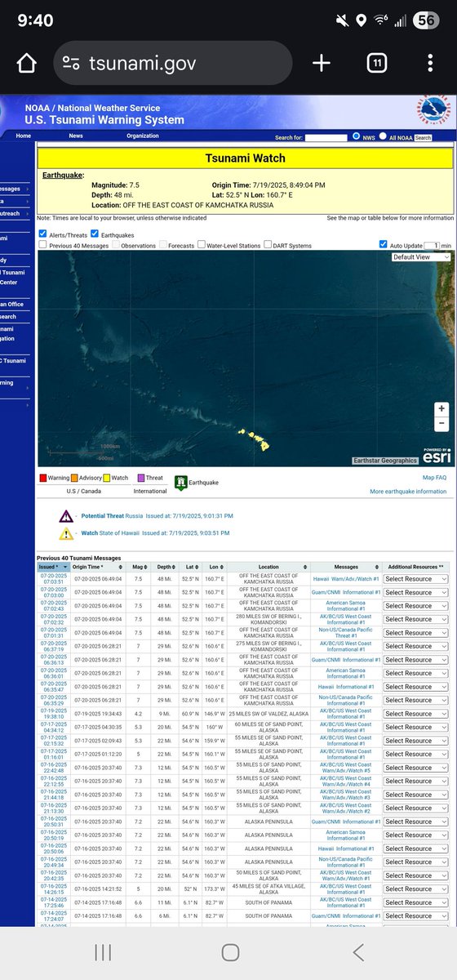Open the Organization menu item
This screenshot has width=457, height=980.
click(x=143, y=136)
